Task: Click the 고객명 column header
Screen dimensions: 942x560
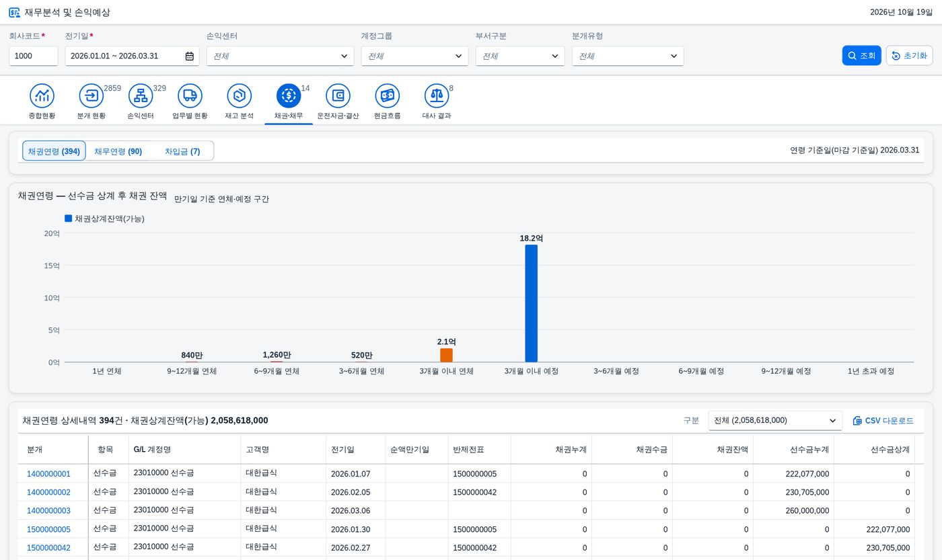Action: pos(283,450)
